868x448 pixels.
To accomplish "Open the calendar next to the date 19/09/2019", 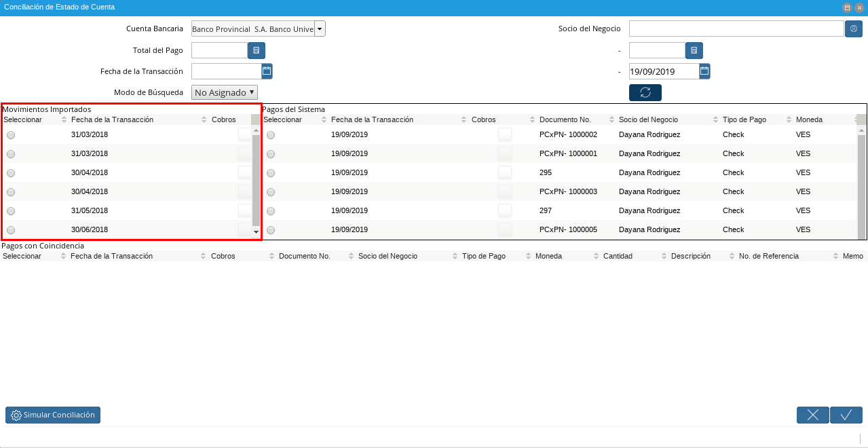I will point(704,71).
